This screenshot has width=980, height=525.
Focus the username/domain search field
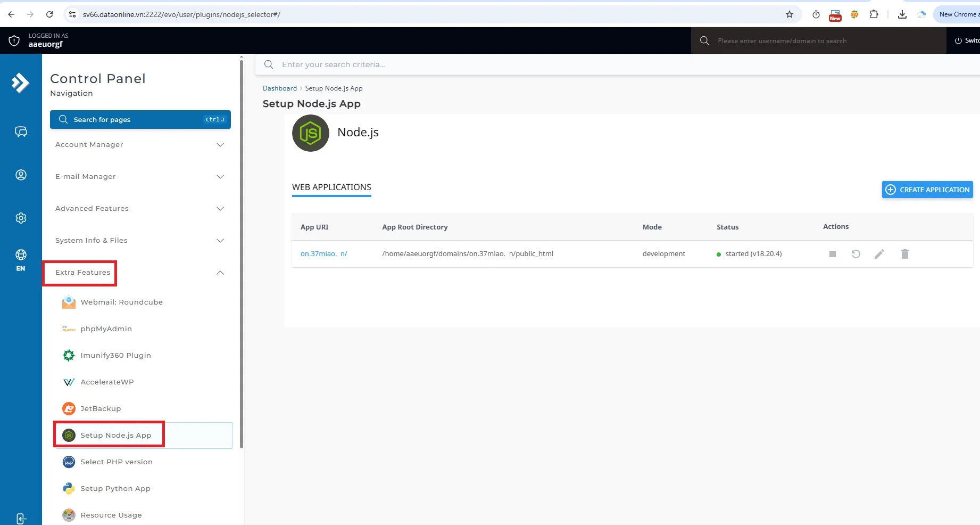819,40
